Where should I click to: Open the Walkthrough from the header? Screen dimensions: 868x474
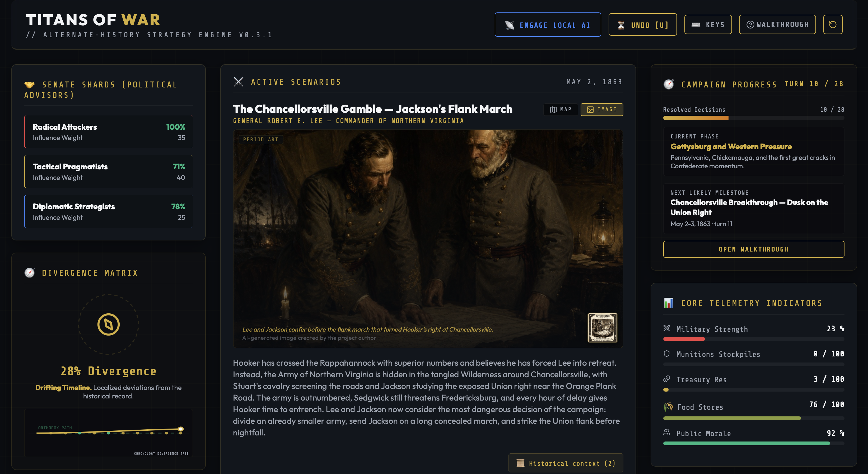(x=777, y=25)
